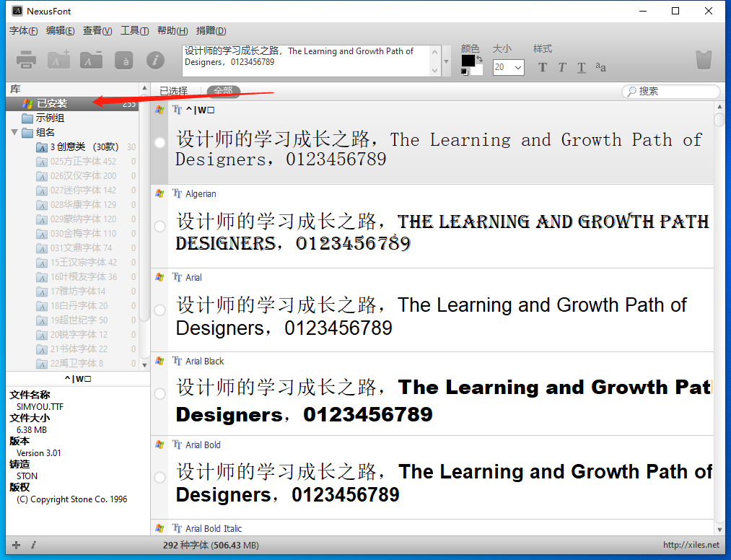Collapse the 组名 tree node
Screen dimensions: 731x560
pyautogui.click(x=15, y=133)
